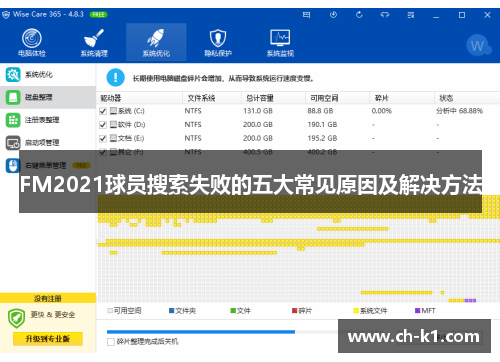Image resolution: width=500 pixels, height=362 pixels.
Task: Go to the 系统监视 system monitor tab
Action: click(280, 42)
